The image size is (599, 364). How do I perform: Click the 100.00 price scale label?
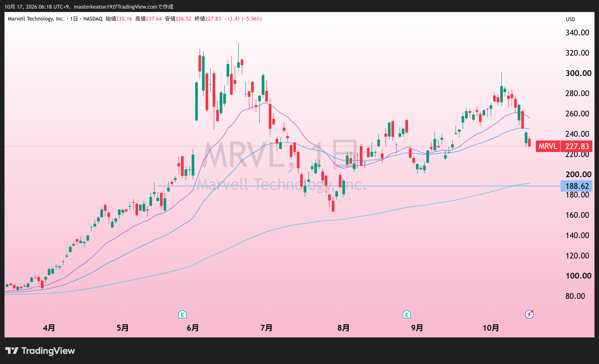point(578,276)
